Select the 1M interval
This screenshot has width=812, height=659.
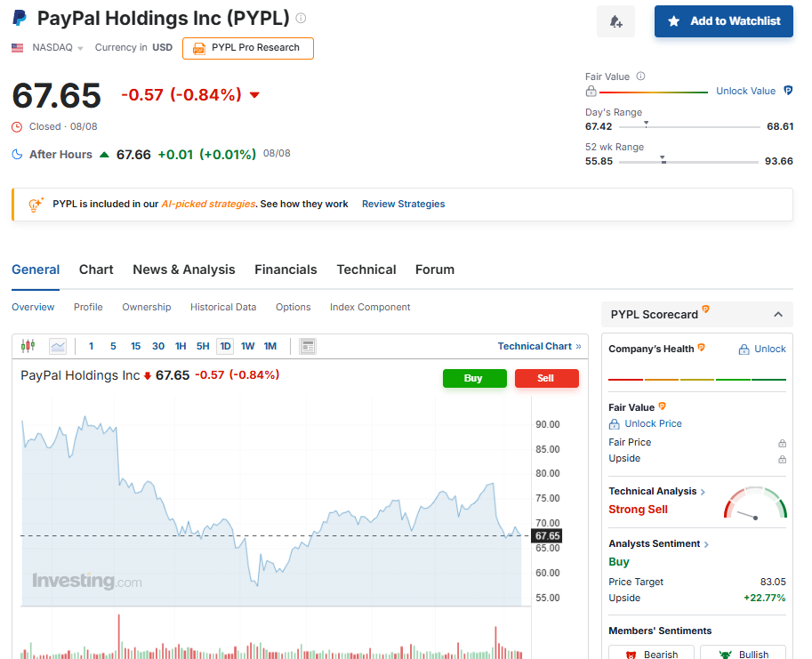click(270, 346)
